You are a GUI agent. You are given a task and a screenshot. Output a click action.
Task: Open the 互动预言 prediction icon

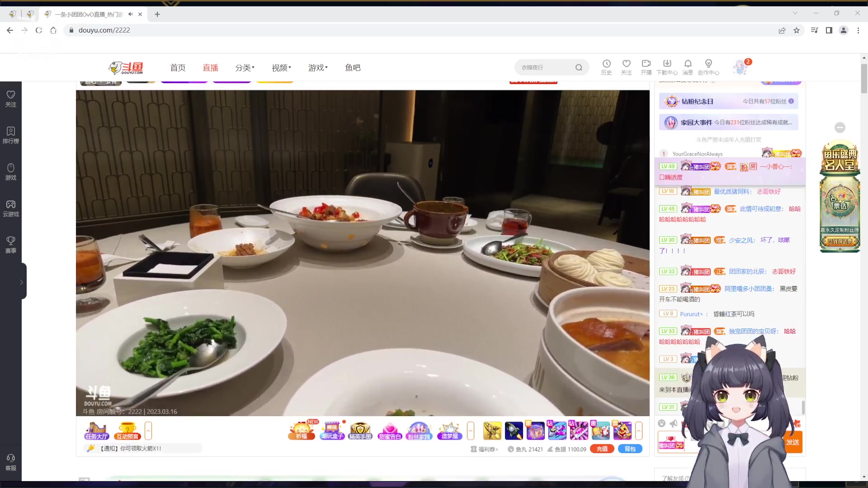[x=127, y=431]
